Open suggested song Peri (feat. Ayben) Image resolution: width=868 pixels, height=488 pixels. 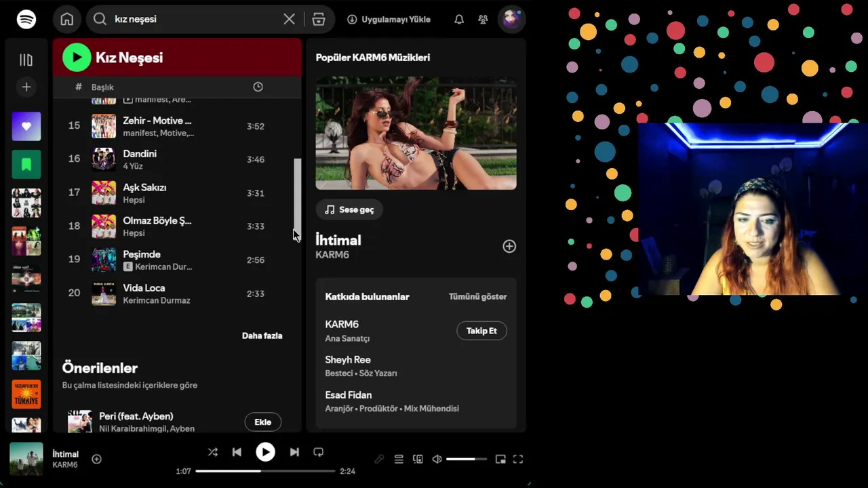(x=136, y=416)
